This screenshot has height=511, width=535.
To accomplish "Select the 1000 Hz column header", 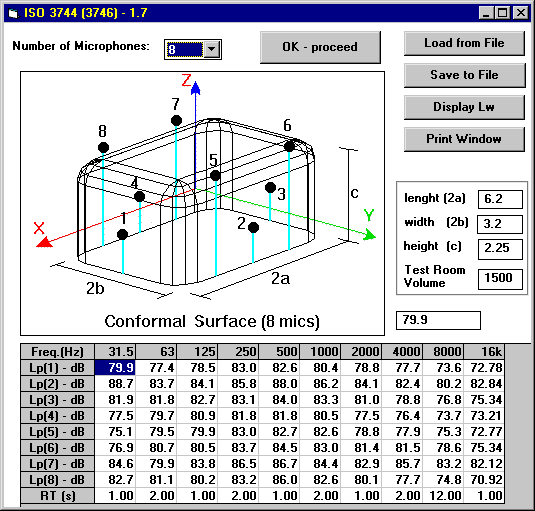I will click(x=320, y=352).
